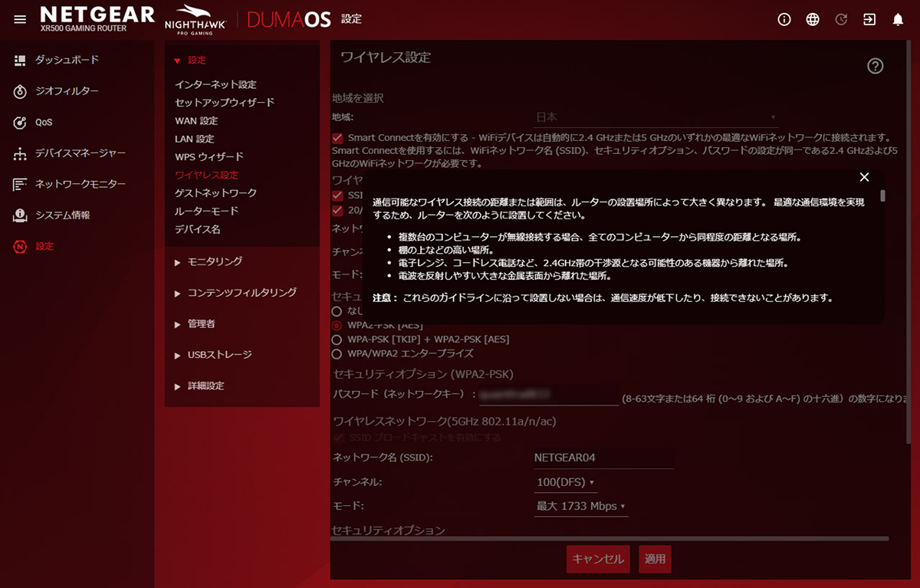Open the language globe icon
The image size is (920, 588).
point(813,20)
